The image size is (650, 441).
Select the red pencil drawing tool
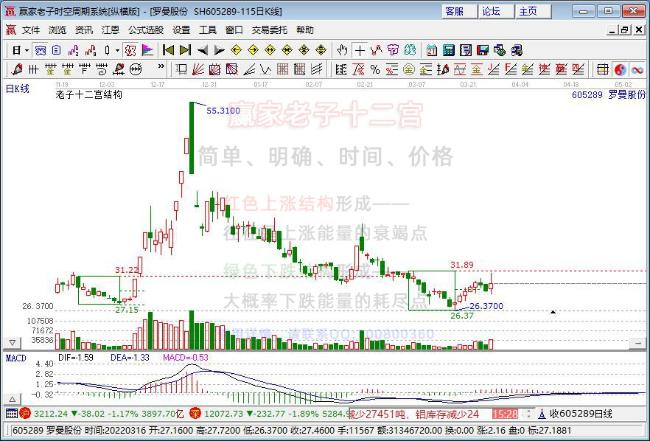click(17, 69)
